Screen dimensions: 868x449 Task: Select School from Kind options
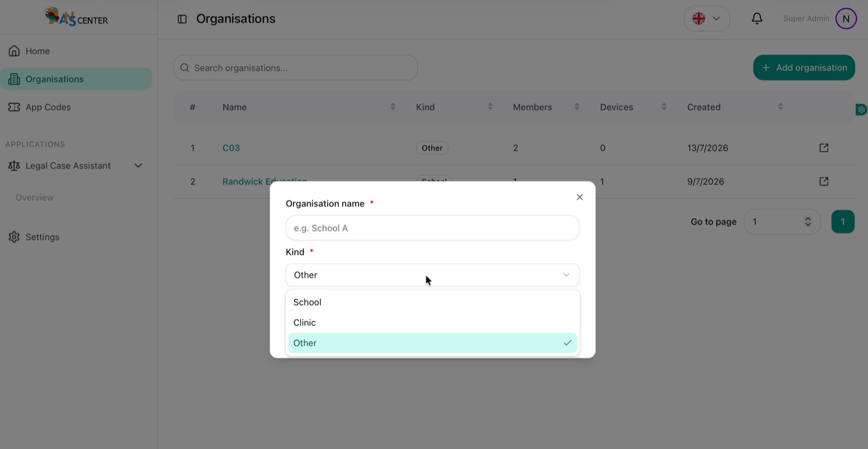432,302
